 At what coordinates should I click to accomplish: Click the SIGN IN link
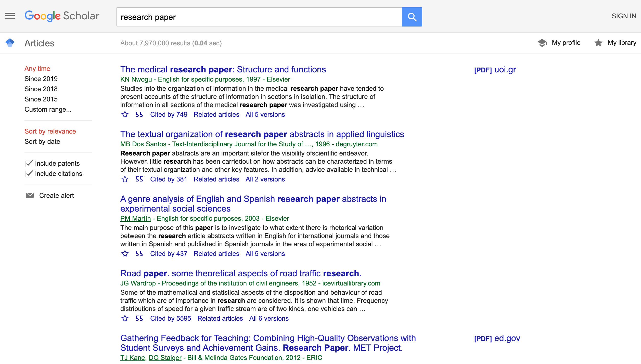[x=624, y=16]
